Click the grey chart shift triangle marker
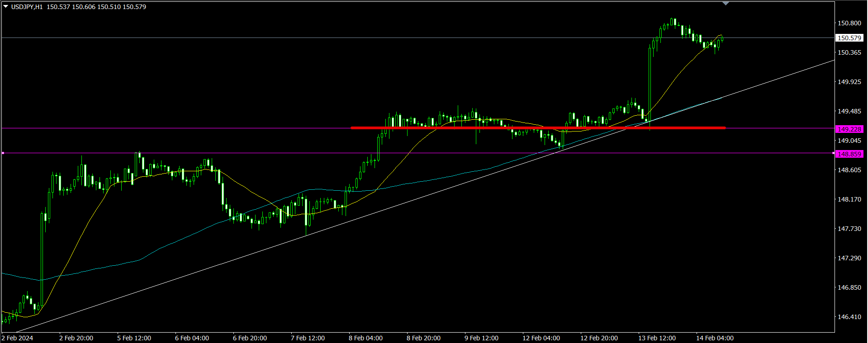The height and width of the screenshot is (343, 868). coord(726,4)
